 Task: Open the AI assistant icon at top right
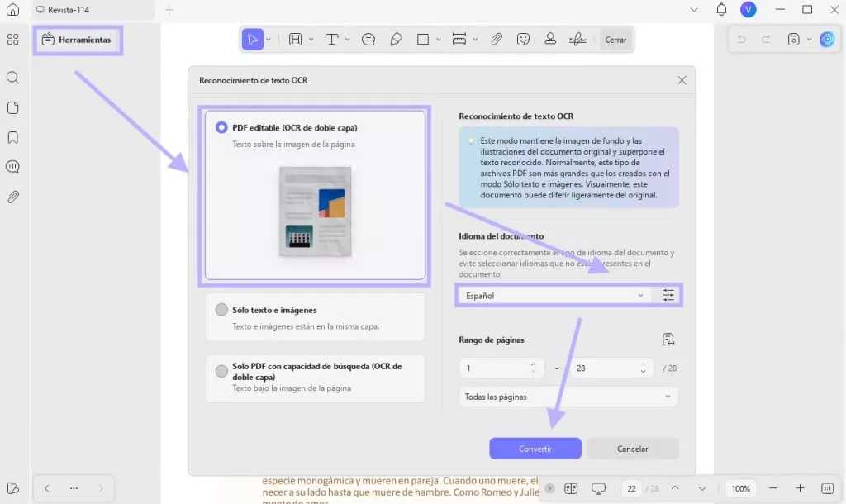(x=826, y=40)
